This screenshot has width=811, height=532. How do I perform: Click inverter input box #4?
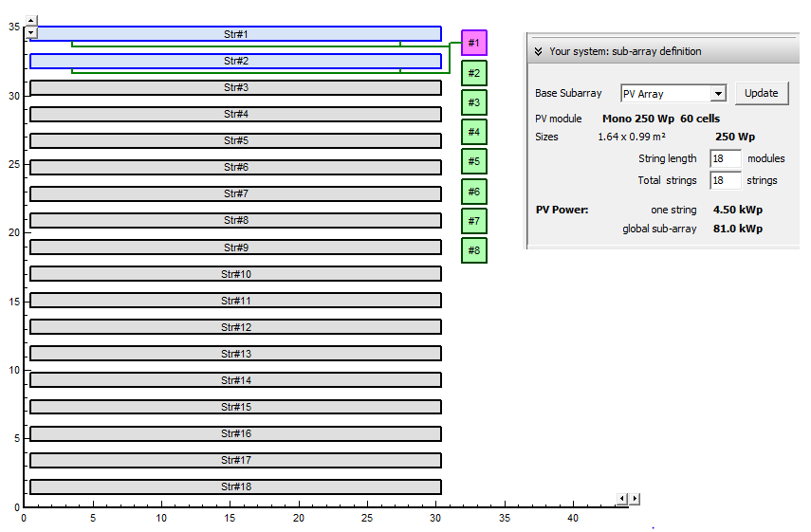473,132
